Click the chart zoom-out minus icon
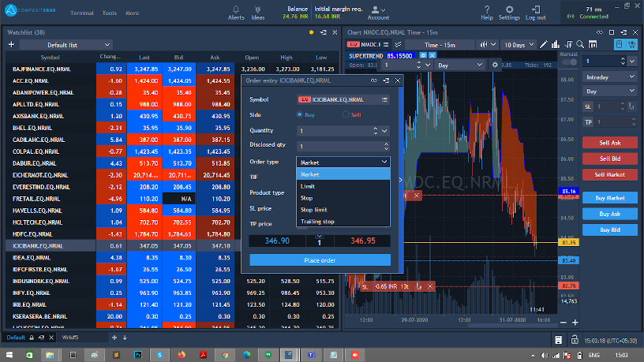The height and width of the screenshot is (362, 644). (x=563, y=323)
